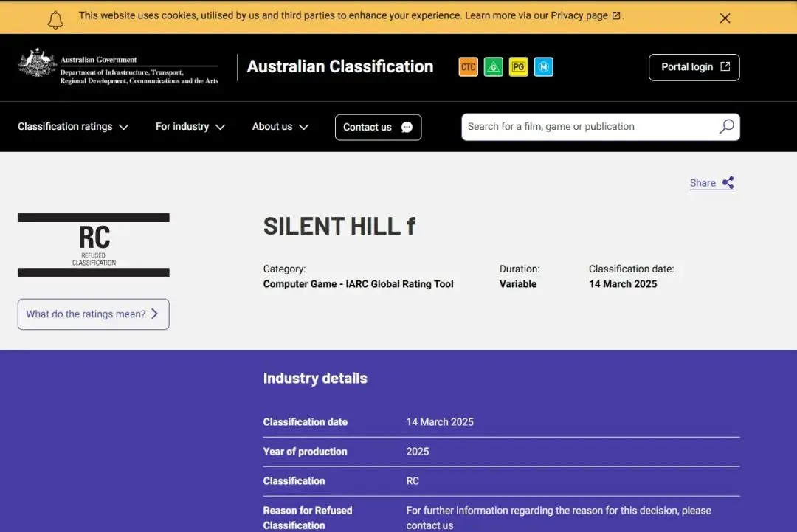
Task: Expand the Classification ratings menu
Action: pyautogui.click(x=72, y=126)
